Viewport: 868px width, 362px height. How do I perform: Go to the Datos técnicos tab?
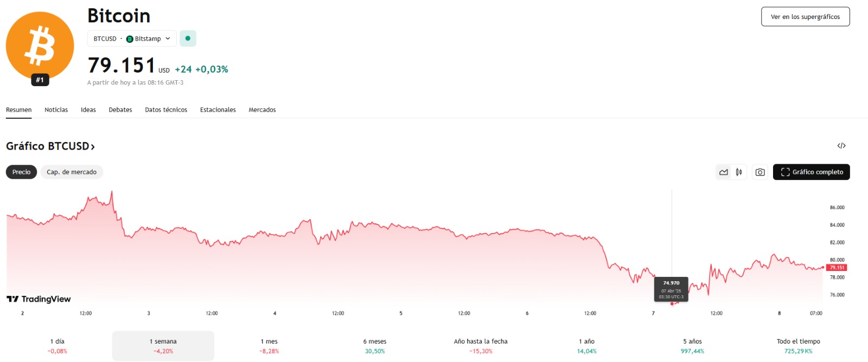tap(166, 110)
